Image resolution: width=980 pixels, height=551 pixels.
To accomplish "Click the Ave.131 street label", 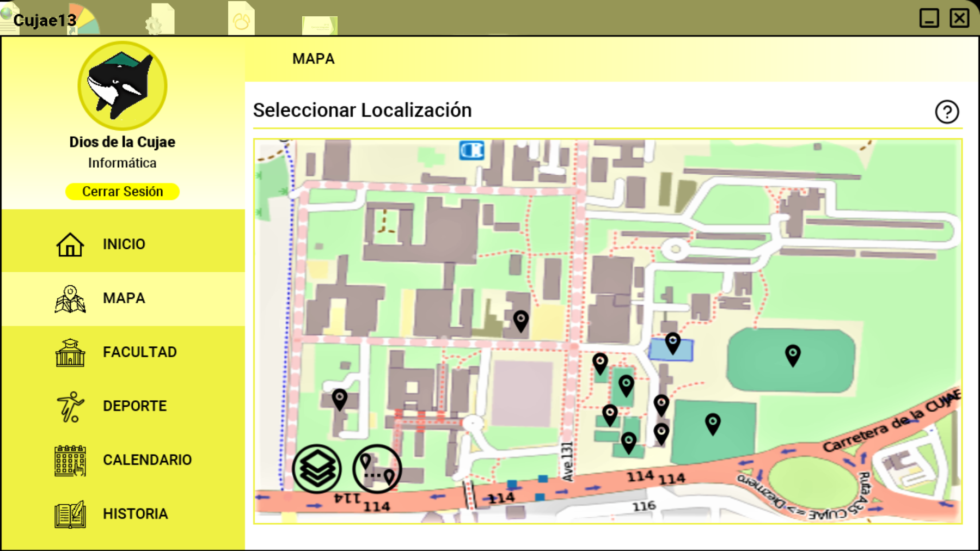I will (567, 462).
